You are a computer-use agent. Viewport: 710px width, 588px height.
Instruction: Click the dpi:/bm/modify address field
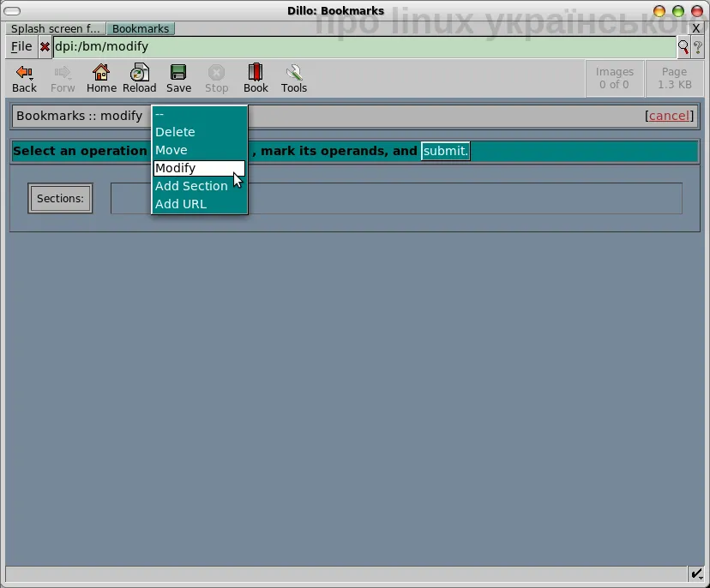click(x=364, y=46)
